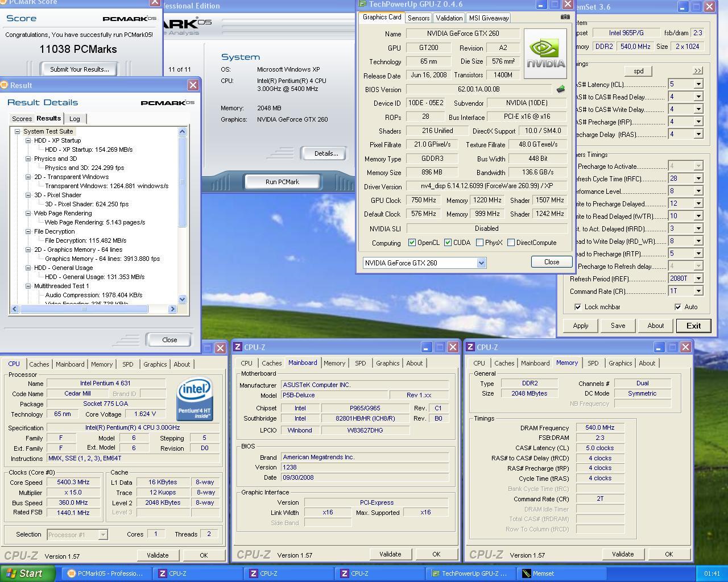
Task: Click the Exit button in MemSet
Action: point(693,326)
